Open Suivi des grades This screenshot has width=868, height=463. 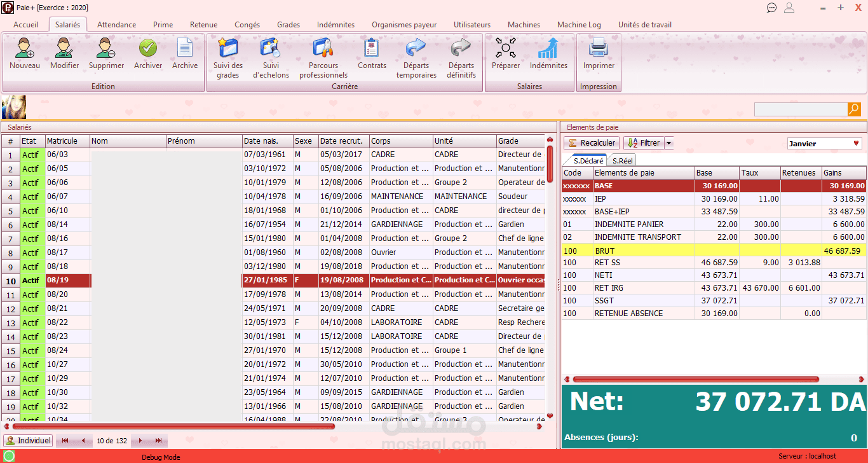click(x=227, y=48)
